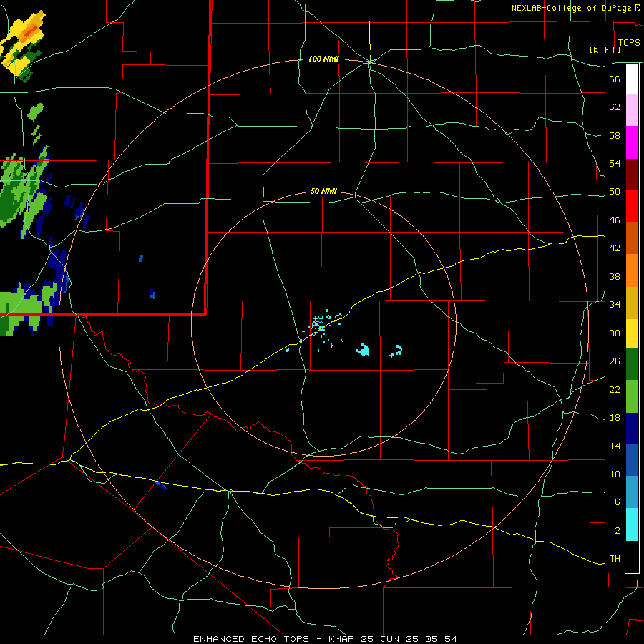Click the light blue legend swatch
The image size is (644, 644).
[632, 492]
